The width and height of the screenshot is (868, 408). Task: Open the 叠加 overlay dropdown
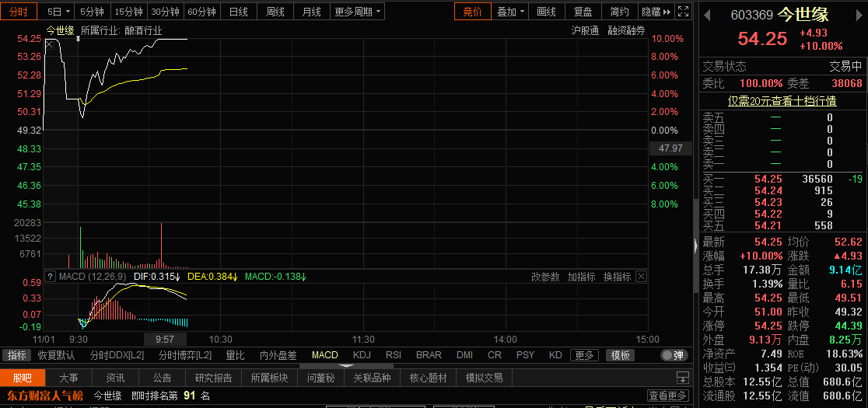coord(511,12)
